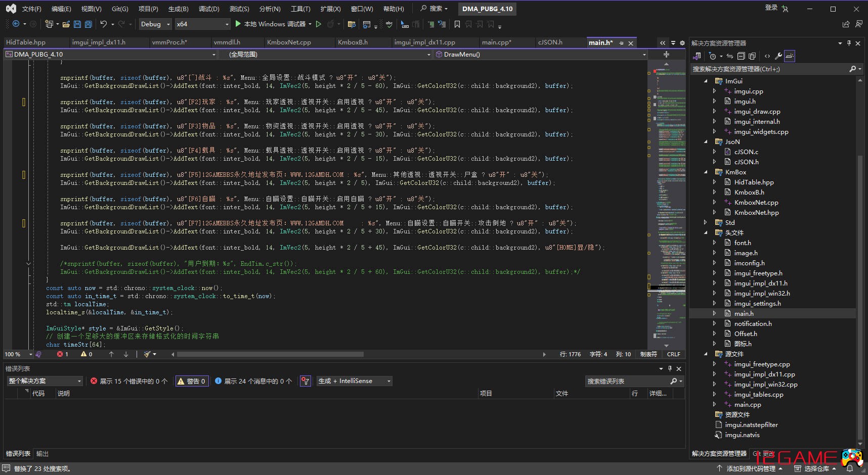Open the DMA_PUBG_4.10 project scope dropdown
Image resolution: width=868 pixels, height=475 pixels.
(x=111, y=54)
